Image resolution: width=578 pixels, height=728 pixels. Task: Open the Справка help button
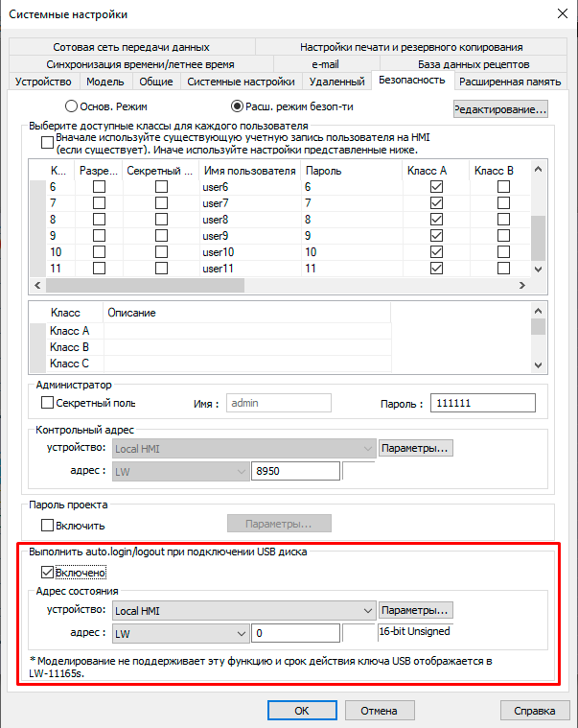(x=535, y=711)
